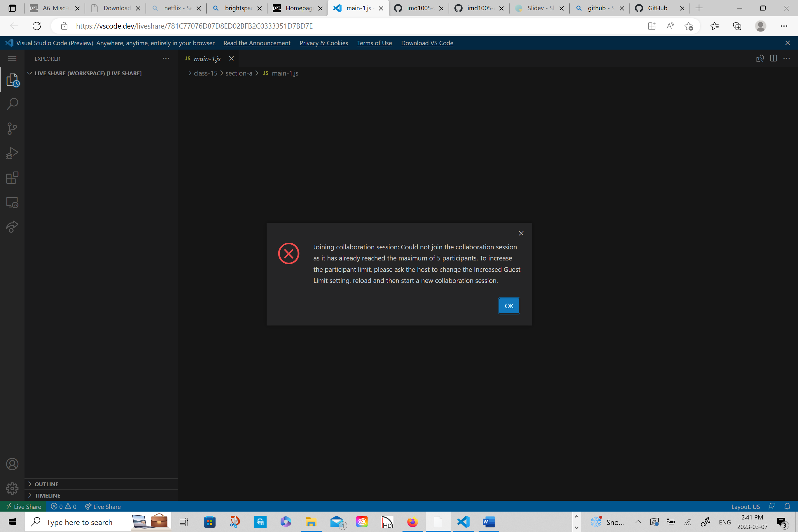Select the Live Share icon in the activity bar
The width and height of the screenshot is (798, 532).
pyautogui.click(x=12, y=226)
